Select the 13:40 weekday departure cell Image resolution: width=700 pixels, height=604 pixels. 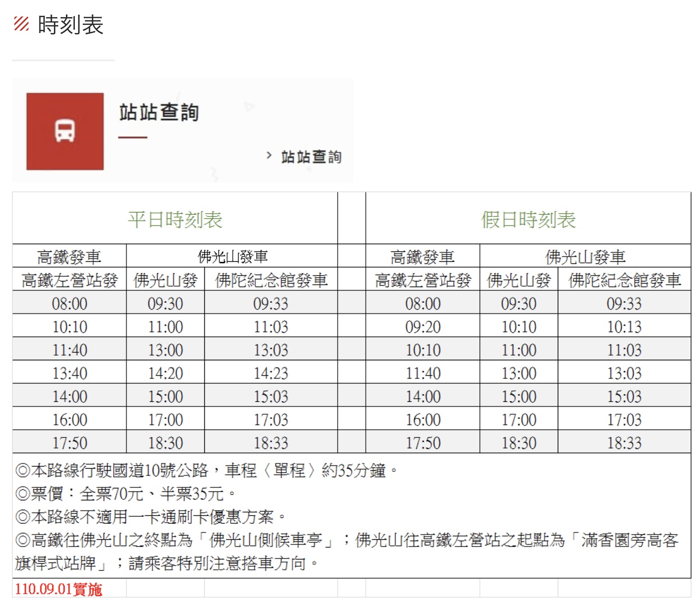[69, 373]
